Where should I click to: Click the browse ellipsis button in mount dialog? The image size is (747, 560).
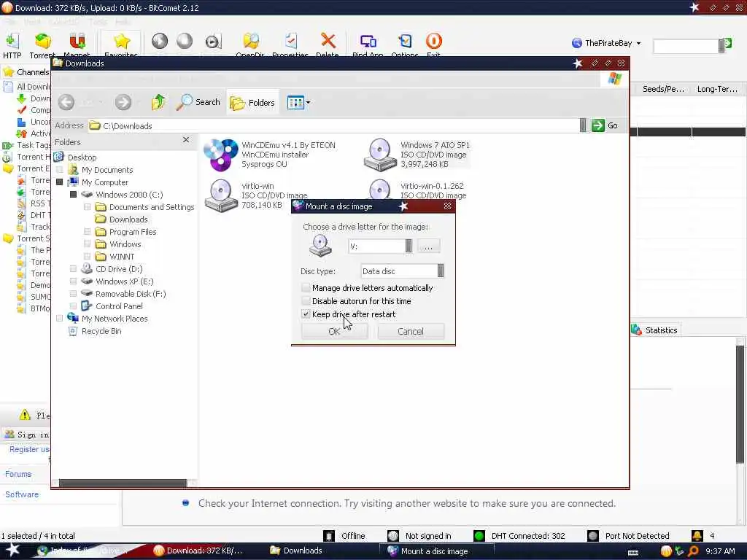point(428,246)
